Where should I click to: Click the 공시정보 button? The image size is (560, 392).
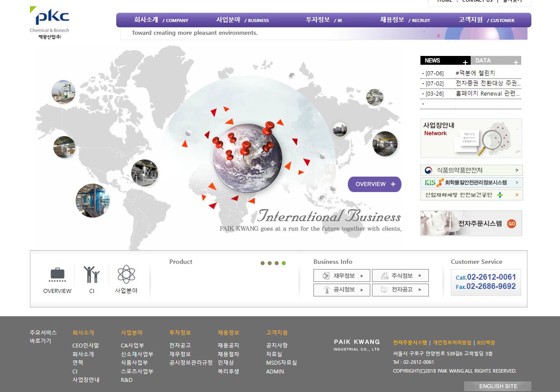click(x=342, y=290)
